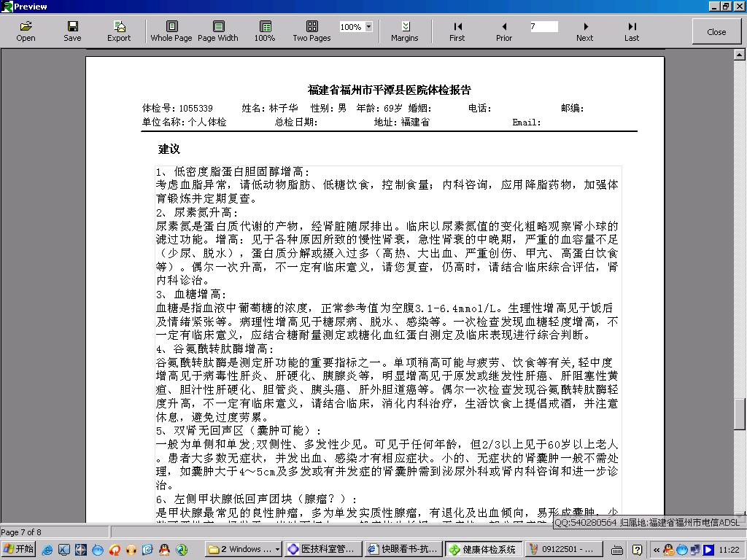Viewport: 747px width, 560px height.
Task: Expand hidden tray icons chevron
Action: [x=656, y=550]
